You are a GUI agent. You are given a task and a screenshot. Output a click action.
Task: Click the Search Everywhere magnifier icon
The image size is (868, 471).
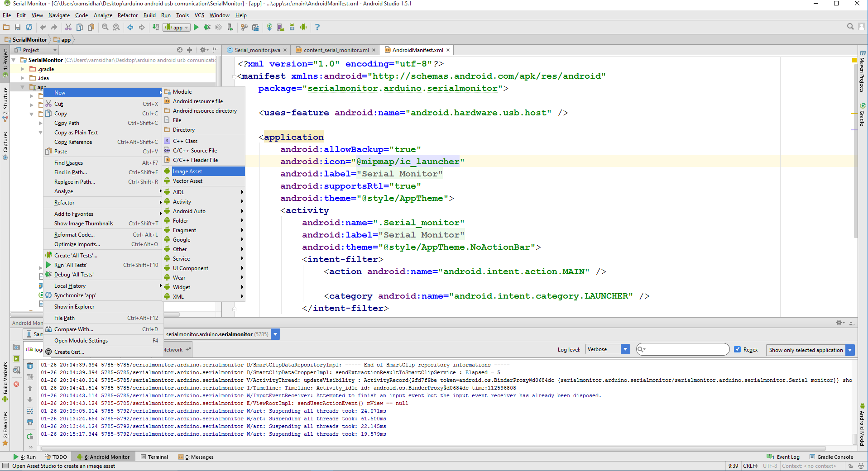point(850,27)
